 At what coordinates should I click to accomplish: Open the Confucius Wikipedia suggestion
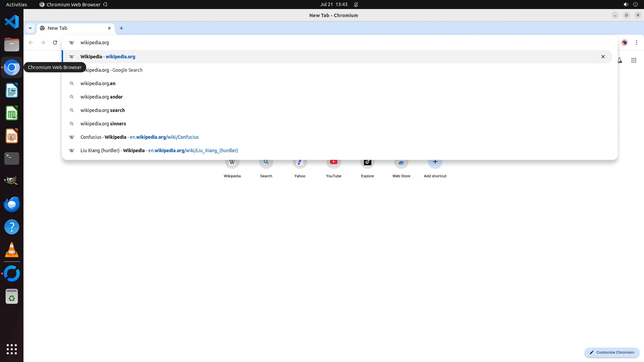140,137
